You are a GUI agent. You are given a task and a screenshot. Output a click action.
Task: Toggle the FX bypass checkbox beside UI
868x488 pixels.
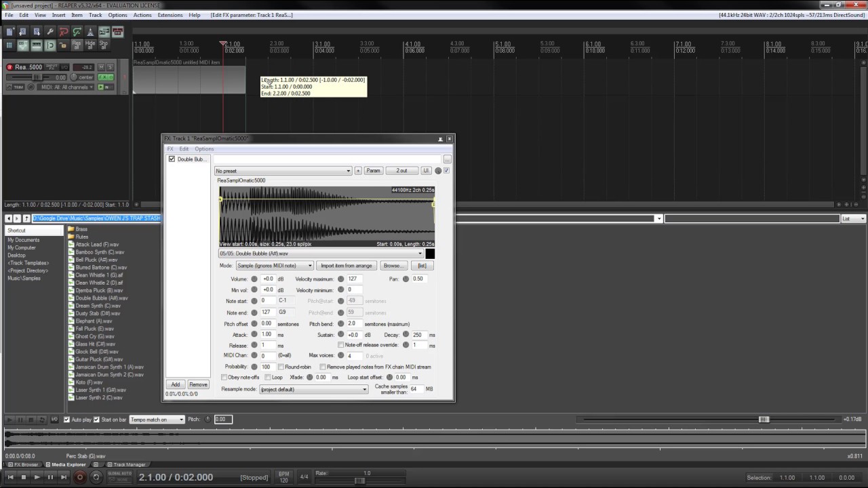click(x=446, y=171)
